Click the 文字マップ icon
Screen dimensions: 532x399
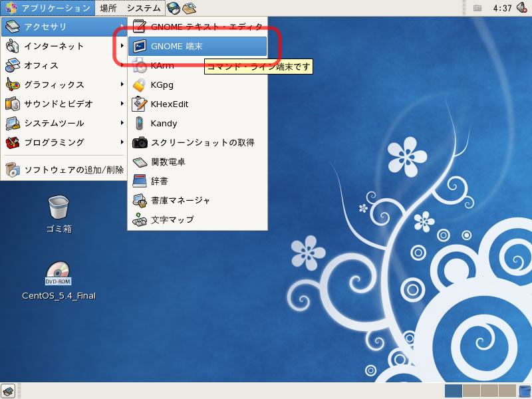coord(140,220)
